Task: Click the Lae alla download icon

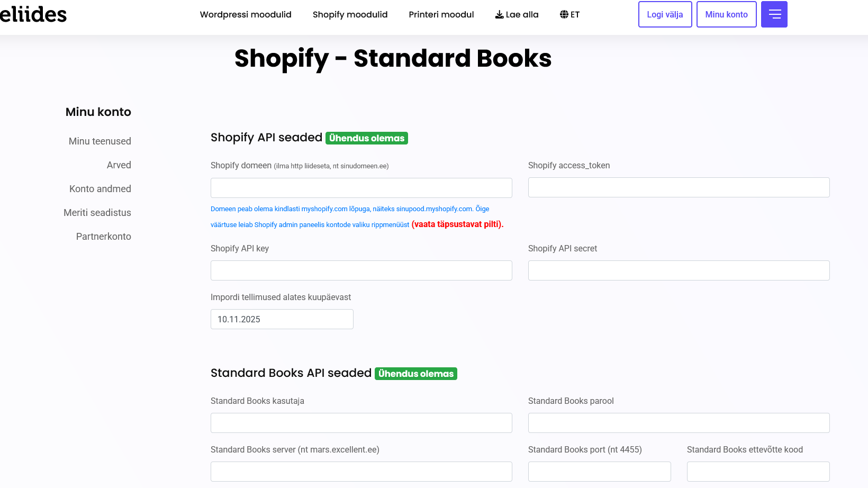Action: pyautogui.click(x=499, y=14)
